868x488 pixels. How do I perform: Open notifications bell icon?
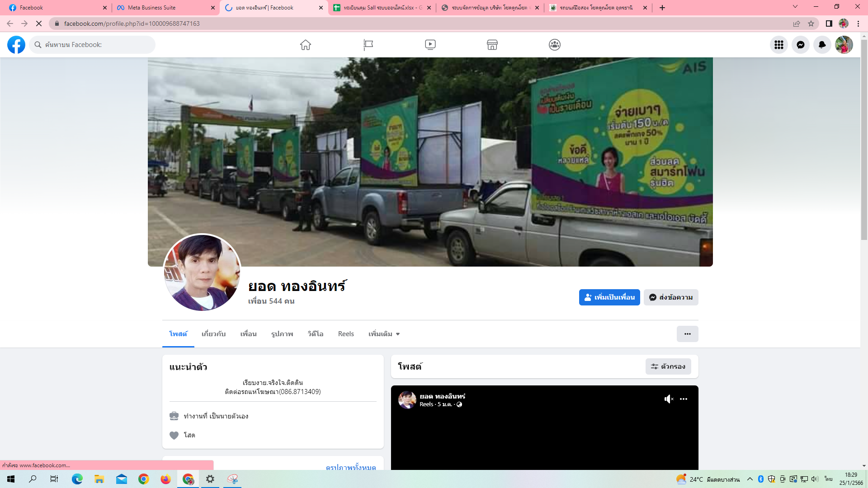pyautogui.click(x=822, y=45)
